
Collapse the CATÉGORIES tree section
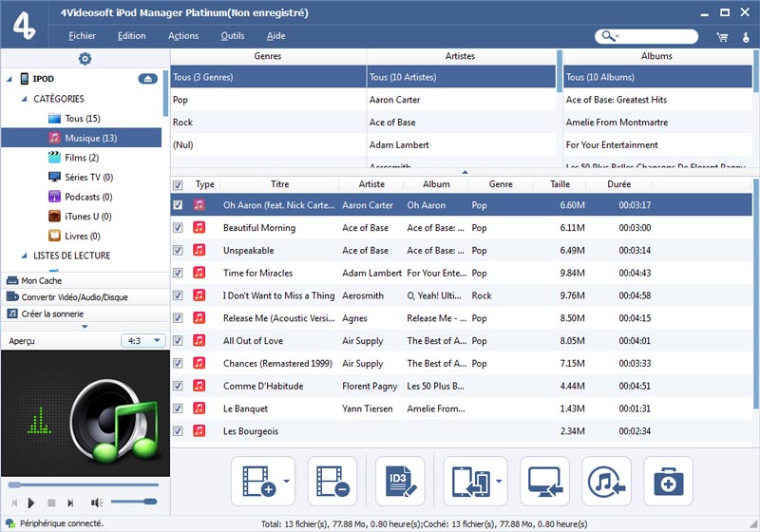tap(23, 99)
